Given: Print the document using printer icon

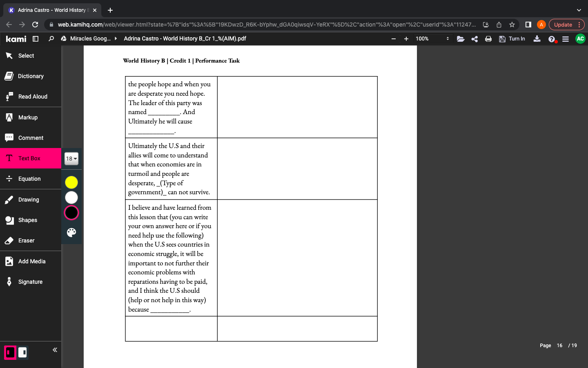Looking at the screenshot, I should pos(488,39).
